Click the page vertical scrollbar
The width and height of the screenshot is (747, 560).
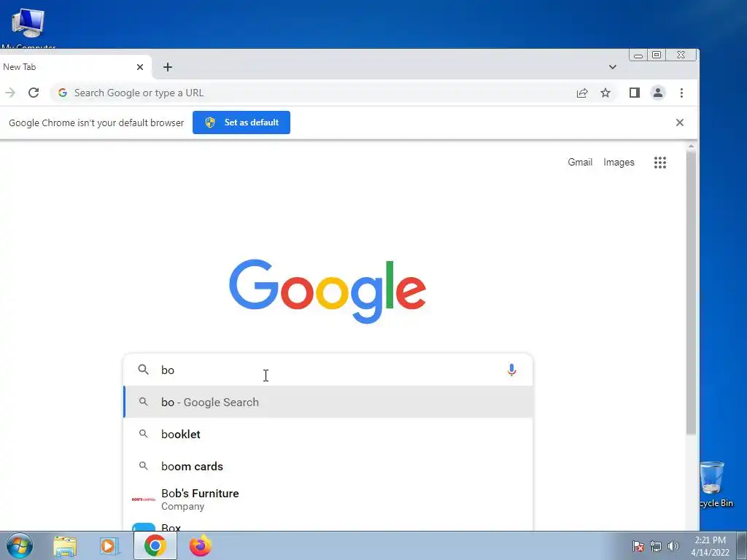tap(691, 293)
